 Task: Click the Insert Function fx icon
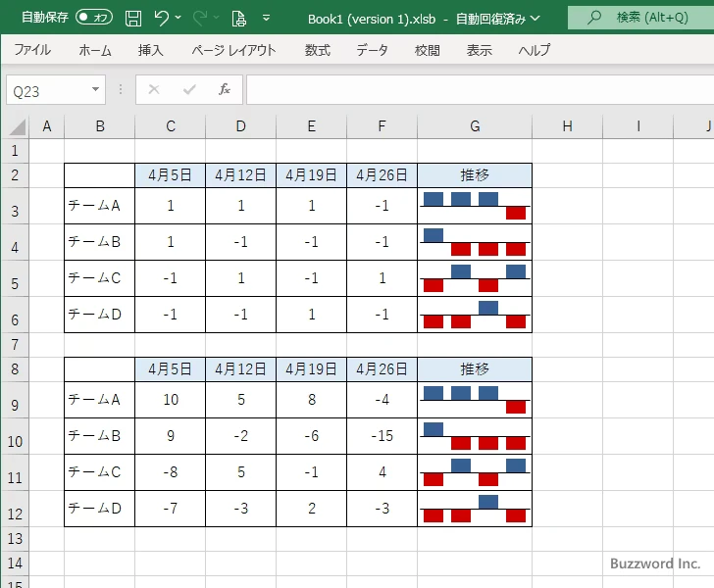point(225,90)
